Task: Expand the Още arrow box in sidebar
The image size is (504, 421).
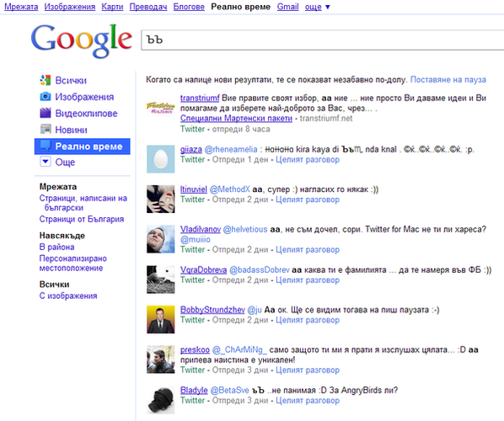Action: (46, 162)
